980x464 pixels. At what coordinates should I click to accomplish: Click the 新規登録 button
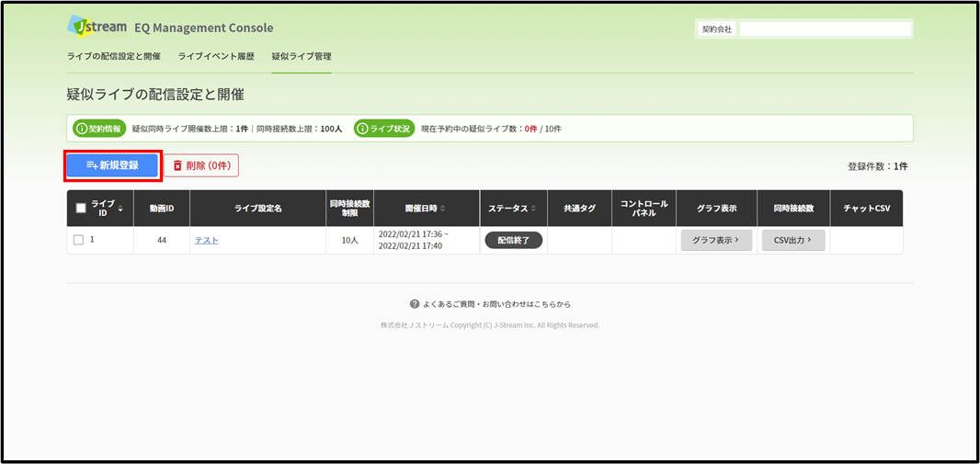coord(112,165)
